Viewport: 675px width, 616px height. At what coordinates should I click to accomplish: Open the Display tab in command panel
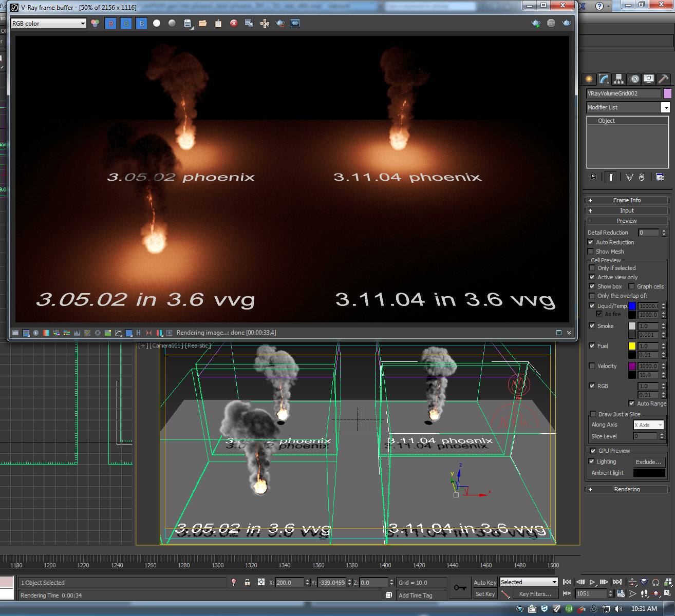[649, 79]
